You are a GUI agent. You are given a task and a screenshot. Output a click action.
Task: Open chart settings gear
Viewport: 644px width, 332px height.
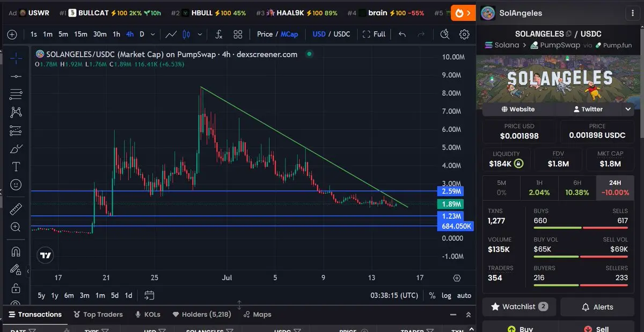[464, 34]
